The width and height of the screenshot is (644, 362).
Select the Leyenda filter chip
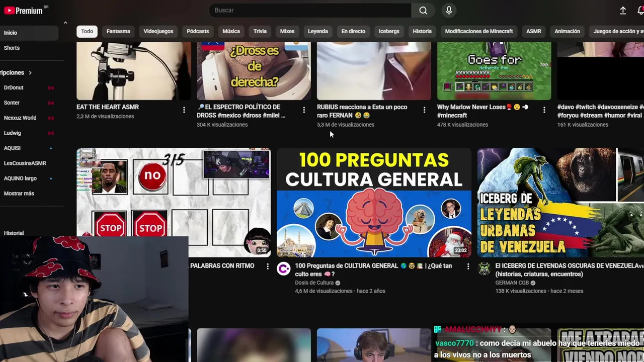pyautogui.click(x=318, y=31)
